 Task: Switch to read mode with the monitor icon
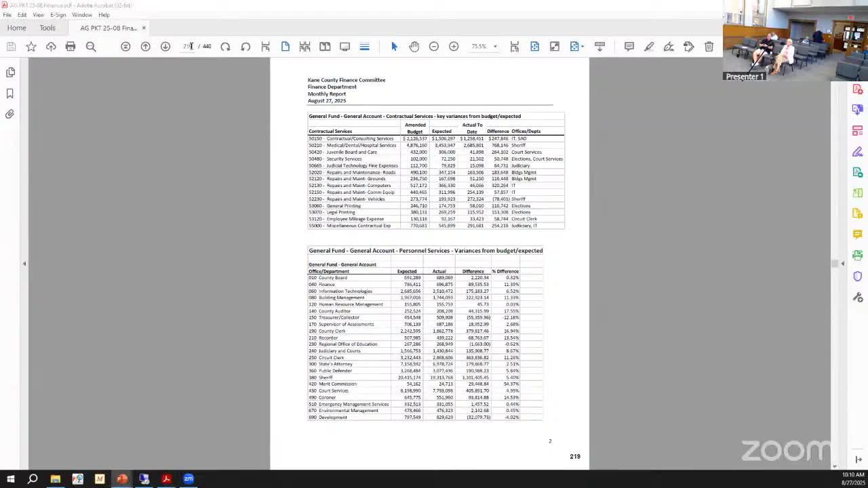[x=344, y=46]
